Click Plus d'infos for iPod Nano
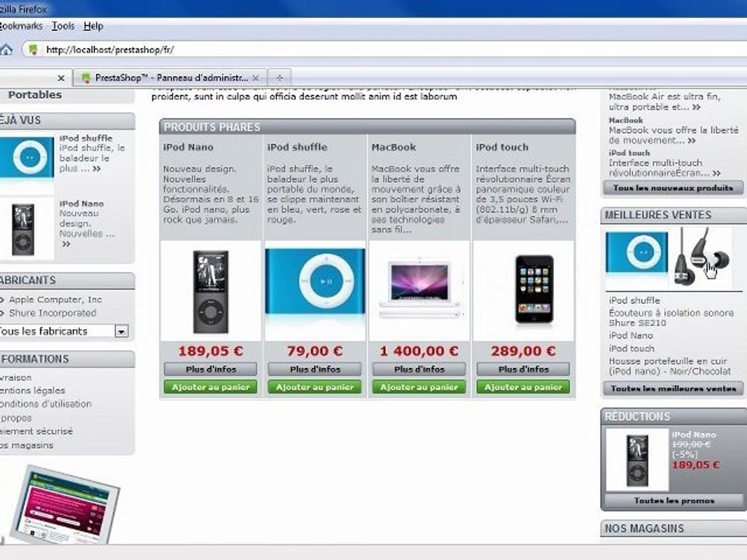The height and width of the screenshot is (560, 747). coord(211,369)
